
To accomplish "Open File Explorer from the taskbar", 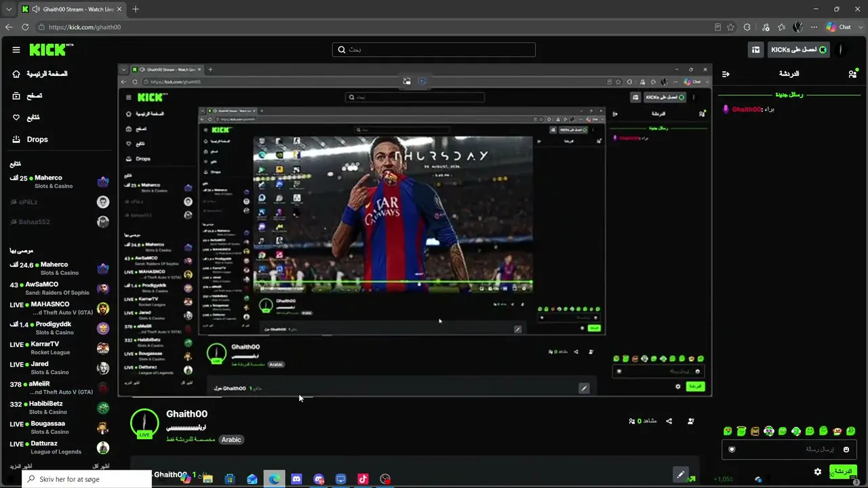I will (x=208, y=479).
